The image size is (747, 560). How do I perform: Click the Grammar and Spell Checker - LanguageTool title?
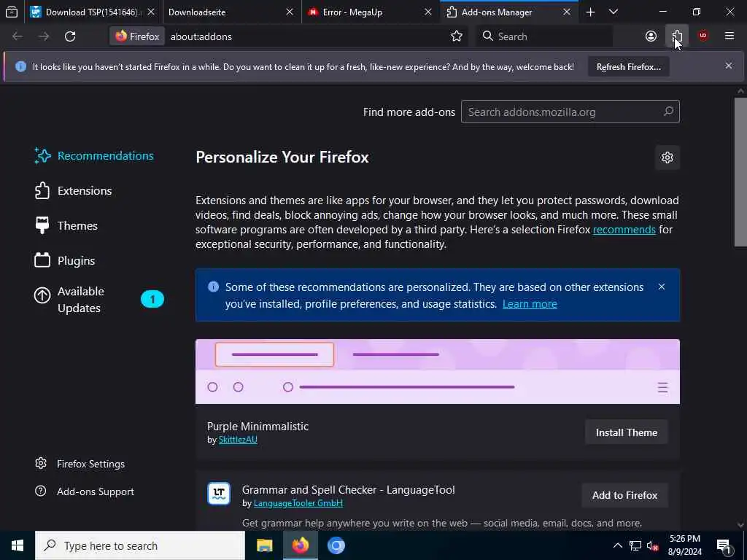(x=348, y=489)
